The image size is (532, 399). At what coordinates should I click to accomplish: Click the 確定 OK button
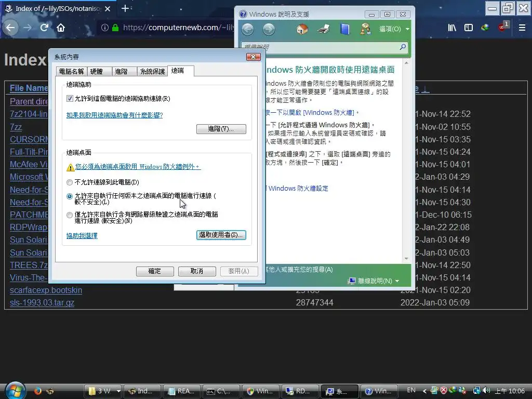[x=155, y=271]
